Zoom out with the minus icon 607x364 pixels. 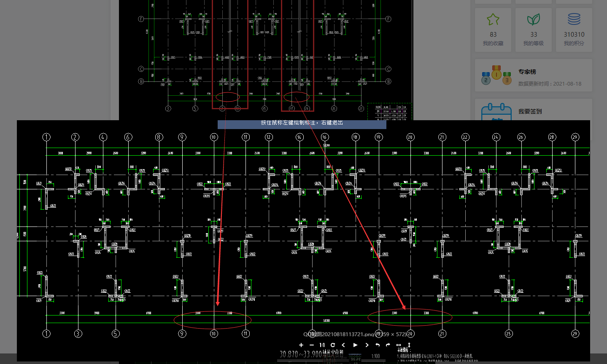(312, 345)
